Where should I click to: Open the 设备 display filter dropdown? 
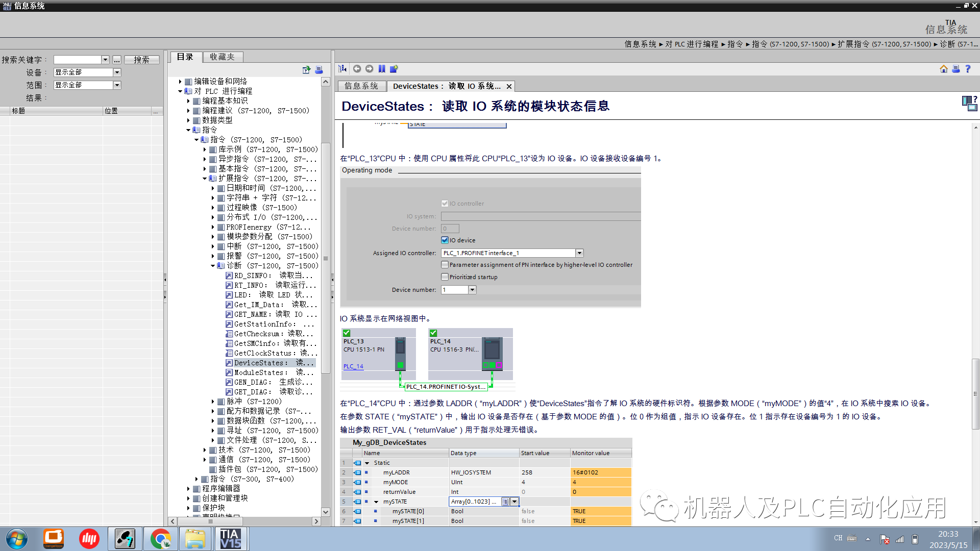117,72
